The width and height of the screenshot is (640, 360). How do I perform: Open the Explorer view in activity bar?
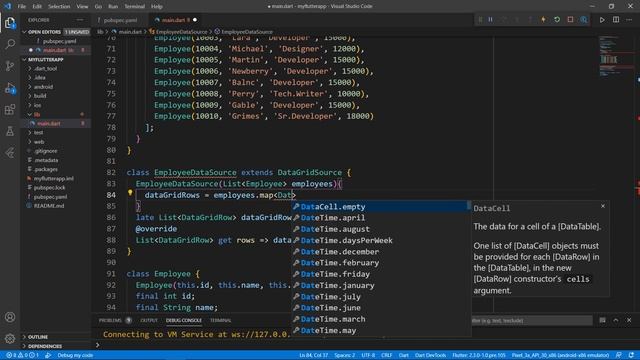(x=10, y=22)
